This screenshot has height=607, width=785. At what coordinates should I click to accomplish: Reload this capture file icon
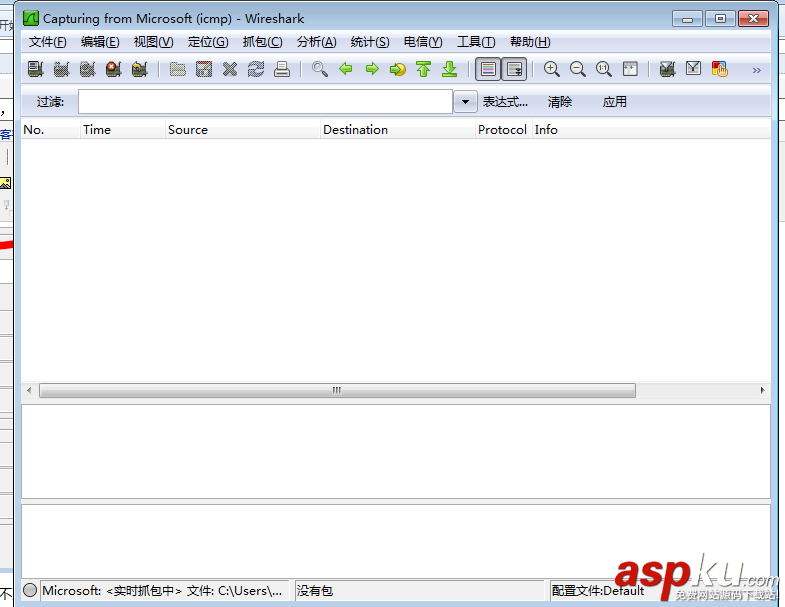click(x=256, y=69)
